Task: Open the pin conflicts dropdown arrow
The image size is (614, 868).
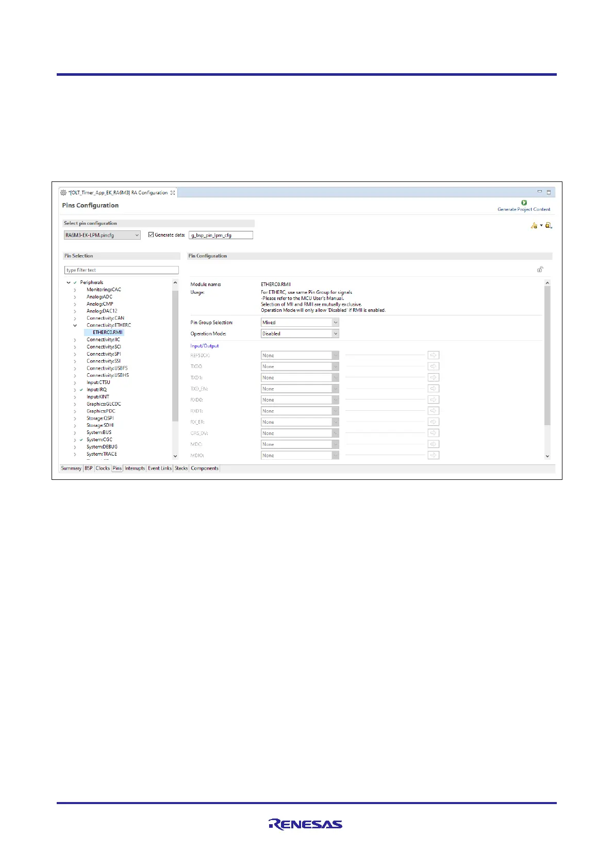Action: (541, 225)
